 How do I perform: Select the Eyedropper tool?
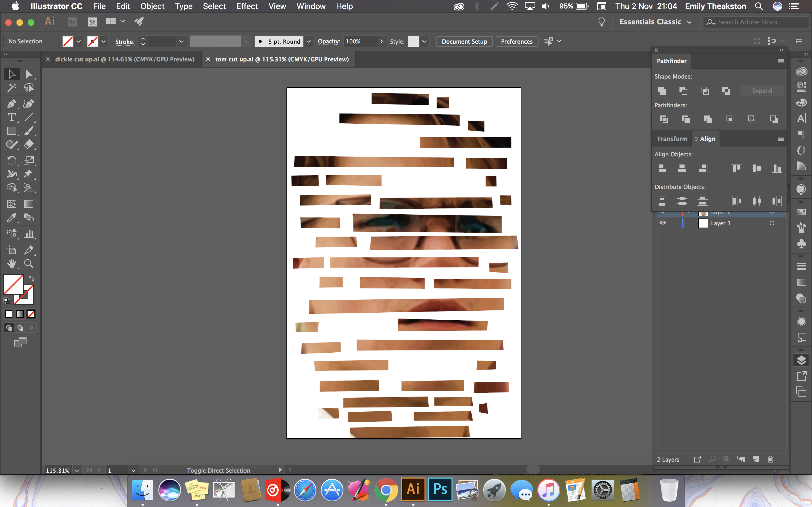coord(11,218)
